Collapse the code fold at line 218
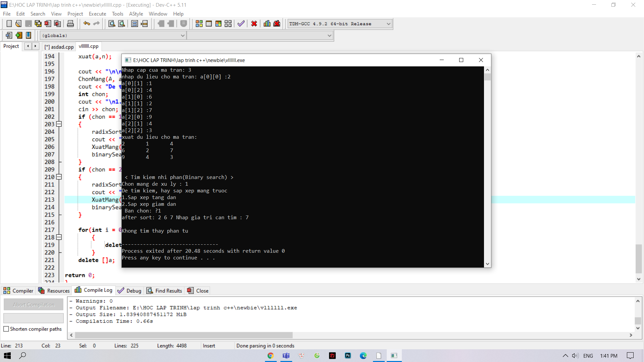Image resolution: width=644 pixels, height=362 pixels. tap(59, 237)
